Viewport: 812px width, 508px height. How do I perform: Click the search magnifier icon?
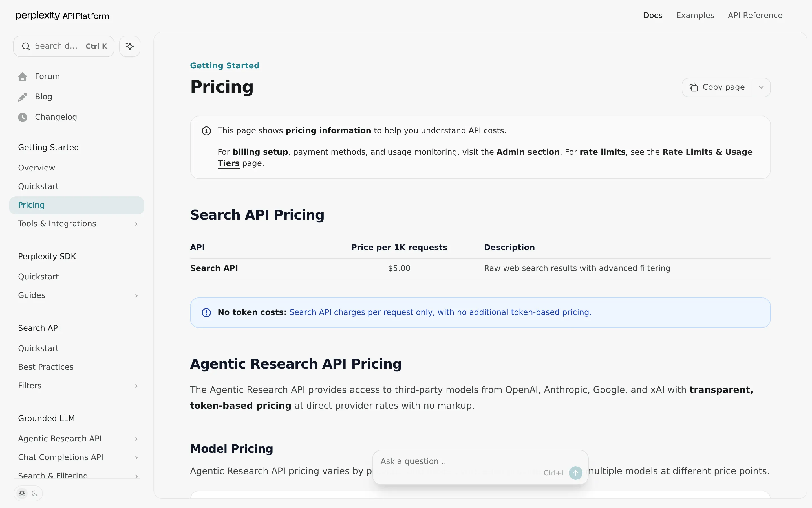pyautogui.click(x=26, y=46)
